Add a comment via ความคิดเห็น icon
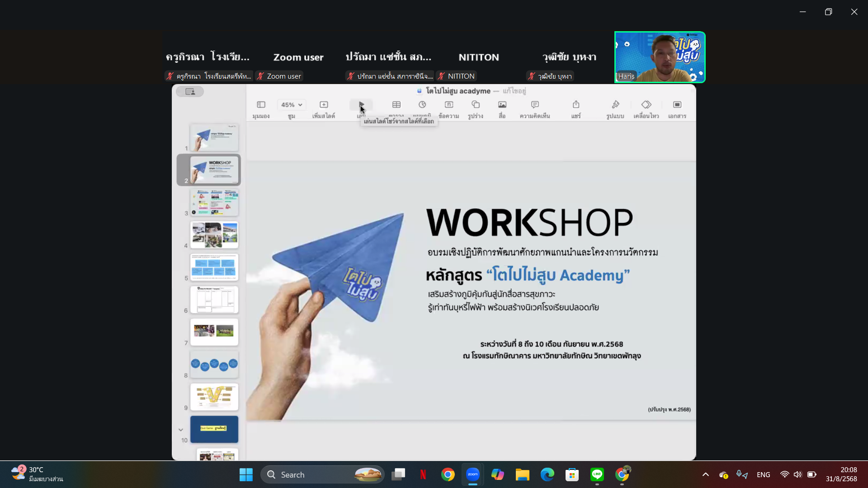868x488 pixels. [x=535, y=105]
